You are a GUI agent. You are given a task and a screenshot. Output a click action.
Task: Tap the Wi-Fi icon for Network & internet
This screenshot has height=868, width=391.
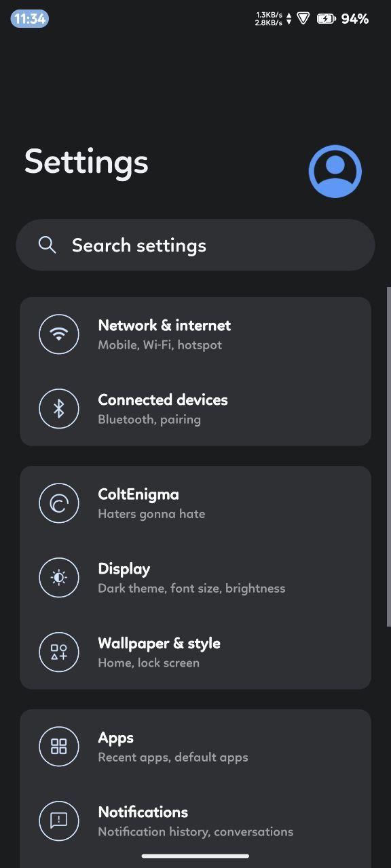pyautogui.click(x=59, y=334)
